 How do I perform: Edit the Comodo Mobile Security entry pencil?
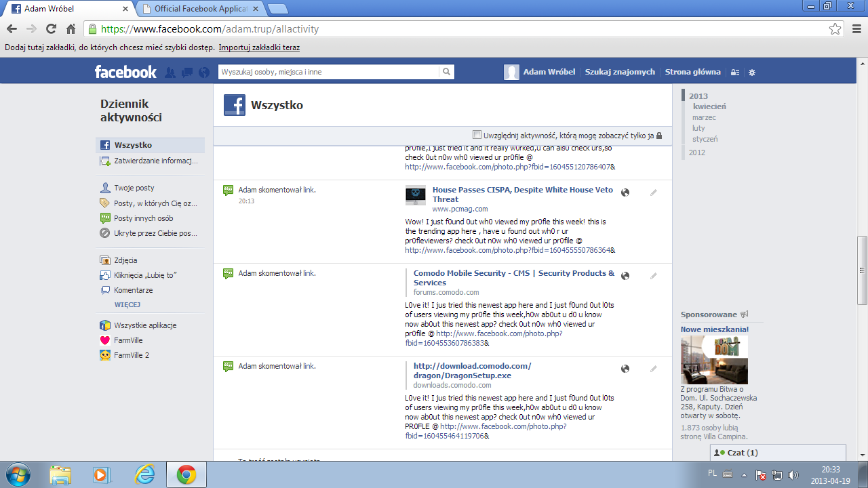tap(654, 276)
